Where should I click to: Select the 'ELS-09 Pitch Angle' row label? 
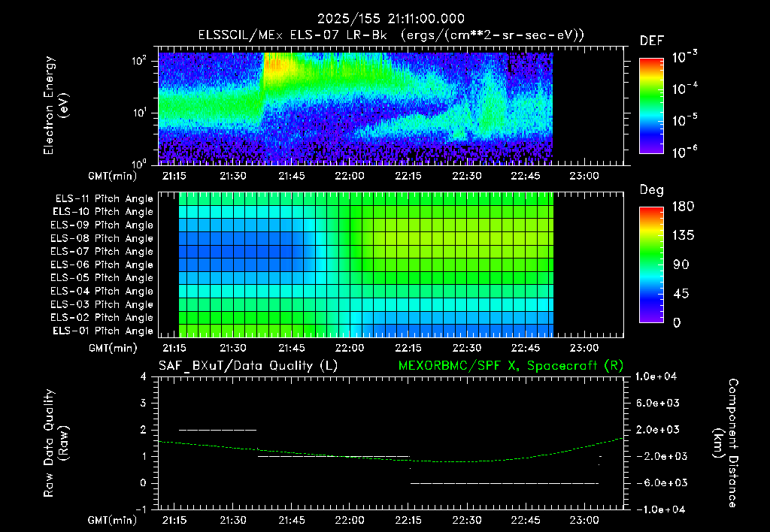[x=102, y=225]
